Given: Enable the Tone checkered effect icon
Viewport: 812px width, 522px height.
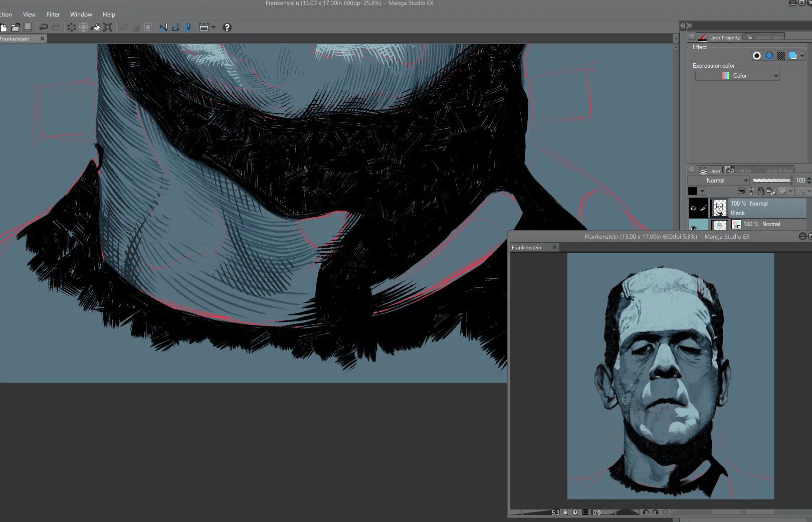Looking at the screenshot, I should tap(781, 56).
